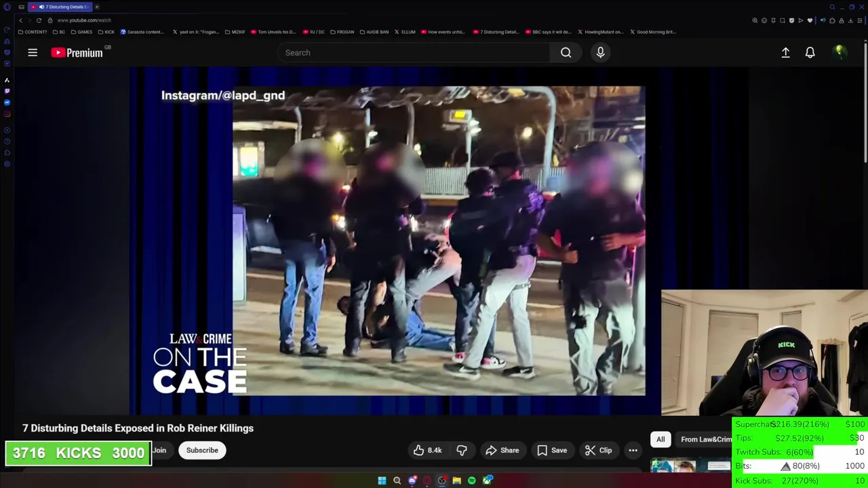Open the YouTube account avatar menu
868x488 pixels.
pos(840,52)
